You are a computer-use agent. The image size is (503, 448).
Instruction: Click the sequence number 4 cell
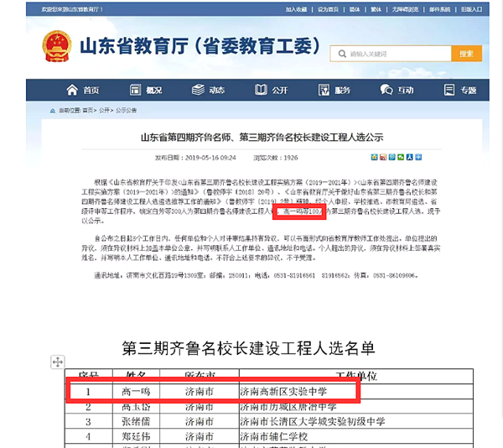[x=89, y=436]
